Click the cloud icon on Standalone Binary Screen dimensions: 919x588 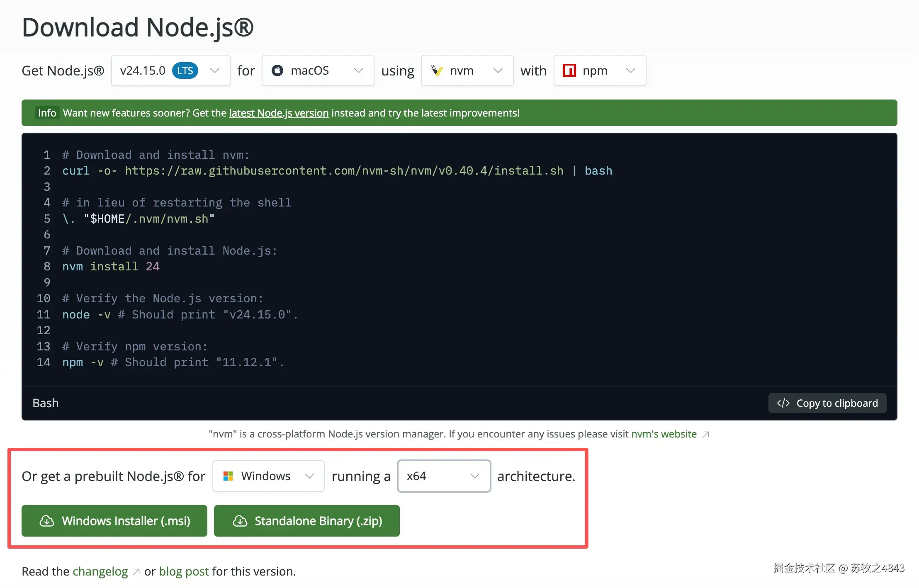[240, 521]
